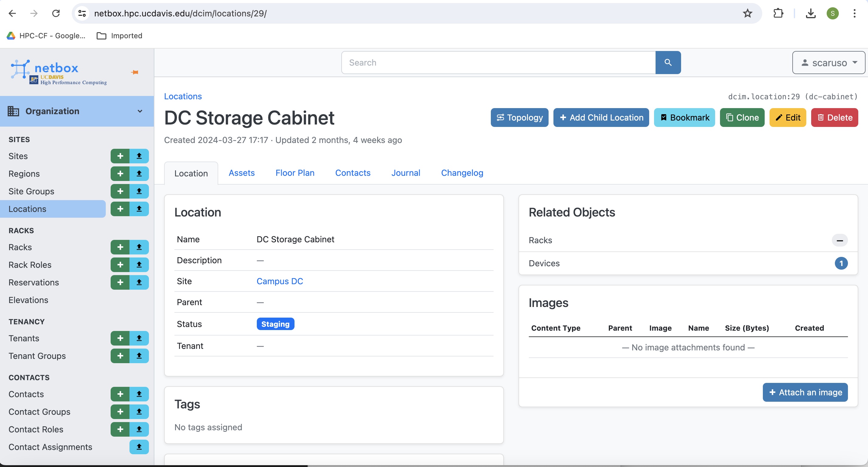Click the green add button next to Sites
This screenshot has width=868, height=467.
point(120,156)
